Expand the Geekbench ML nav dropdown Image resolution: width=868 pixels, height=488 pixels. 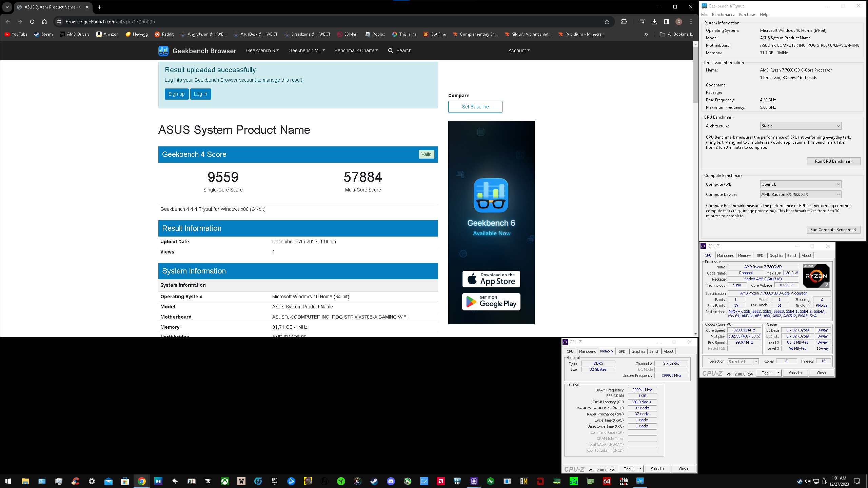coord(307,50)
